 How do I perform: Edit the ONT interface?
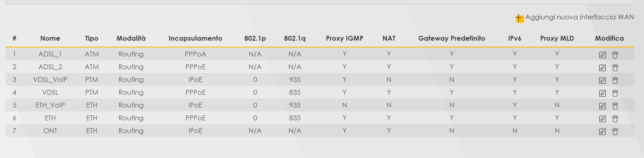point(602,132)
